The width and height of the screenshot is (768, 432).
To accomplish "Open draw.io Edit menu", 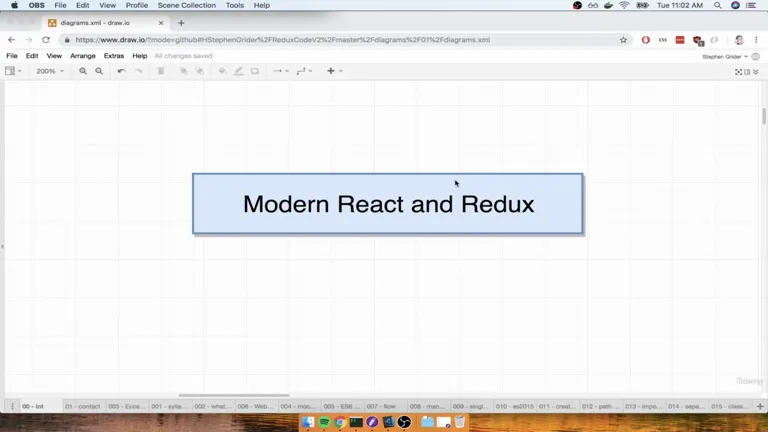I will pyautogui.click(x=32, y=56).
